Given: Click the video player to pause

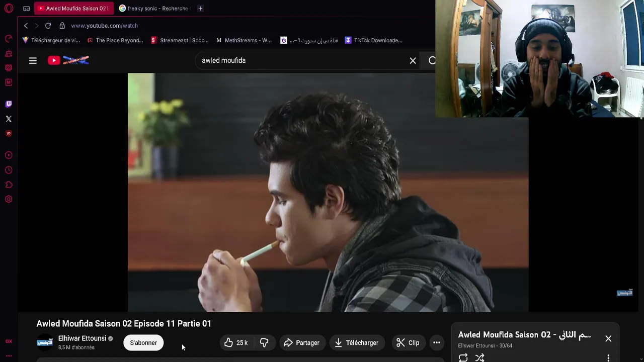Looking at the screenshot, I should click(x=328, y=193).
